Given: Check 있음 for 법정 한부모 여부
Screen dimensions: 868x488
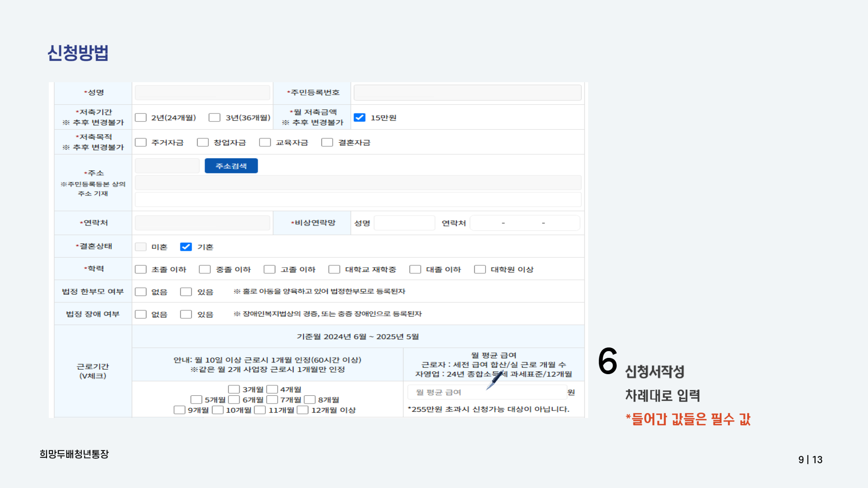Looking at the screenshot, I should point(186,292).
